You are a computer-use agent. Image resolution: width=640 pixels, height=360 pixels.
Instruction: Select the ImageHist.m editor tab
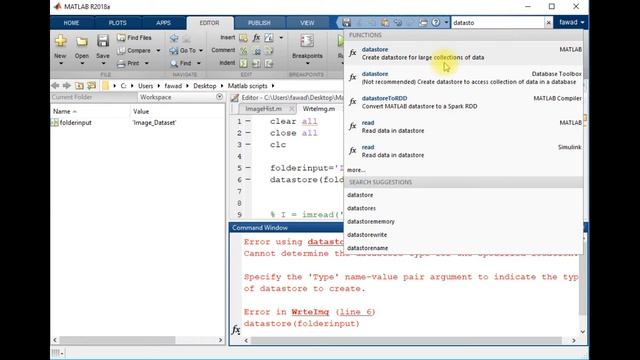[263, 109]
